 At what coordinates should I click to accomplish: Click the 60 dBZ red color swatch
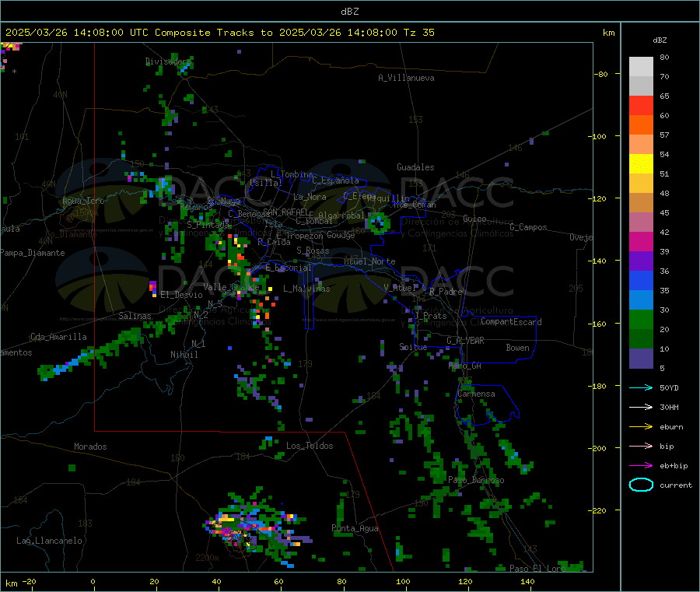(x=641, y=105)
